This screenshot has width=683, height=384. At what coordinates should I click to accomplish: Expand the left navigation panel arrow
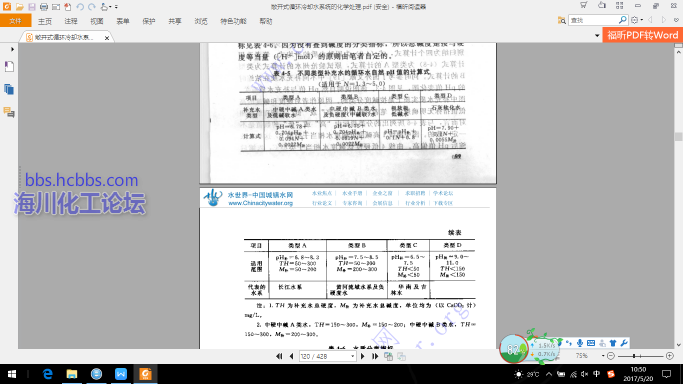click(12, 49)
